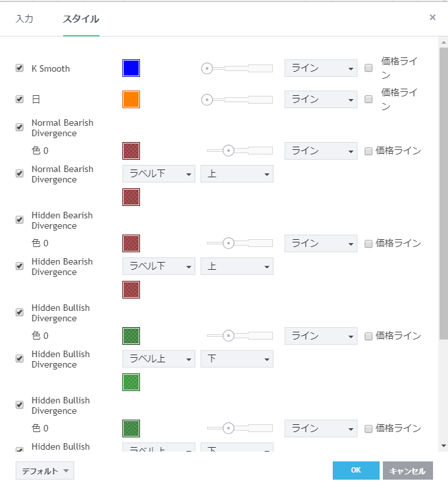Close the style settings dialog
The width and height of the screenshot is (448, 494).
coord(432,18)
